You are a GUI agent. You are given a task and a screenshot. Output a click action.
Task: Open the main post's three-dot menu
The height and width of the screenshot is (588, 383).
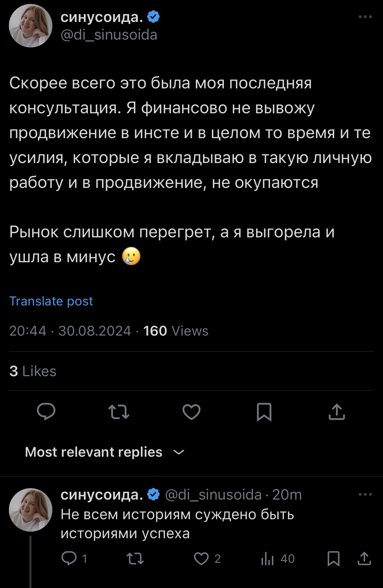click(x=365, y=17)
